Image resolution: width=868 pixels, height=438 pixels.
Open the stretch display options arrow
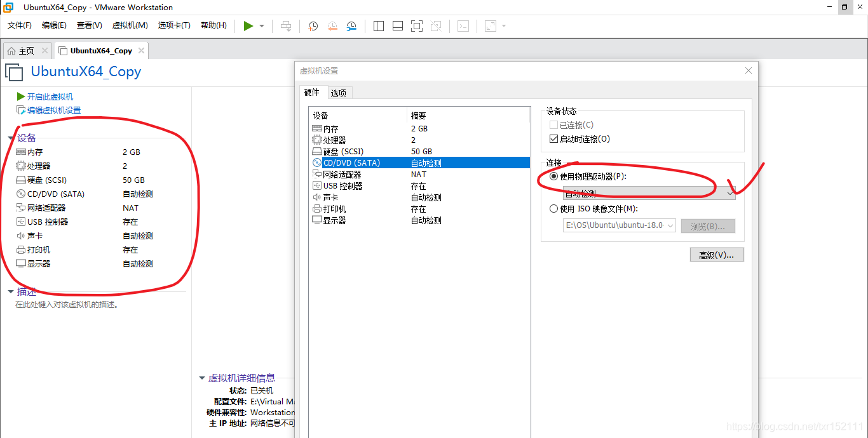click(504, 26)
